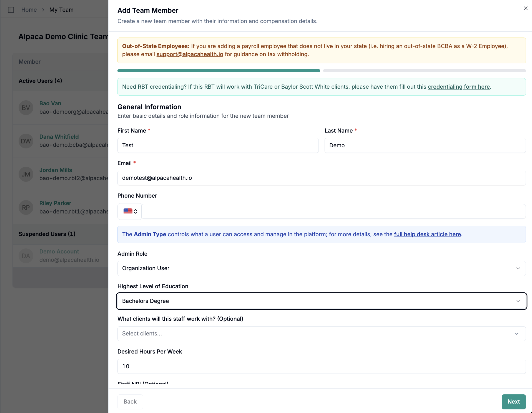
Task: Click the DW avatar icon
Action: coord(26,141)
